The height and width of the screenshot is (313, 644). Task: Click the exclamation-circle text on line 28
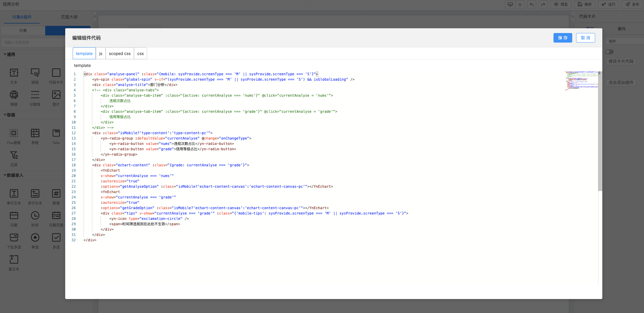pos(161,219)
